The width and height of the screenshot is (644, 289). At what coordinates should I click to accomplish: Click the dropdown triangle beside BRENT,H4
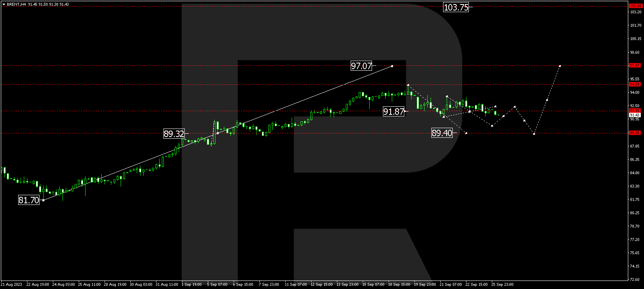click(4, 4)
